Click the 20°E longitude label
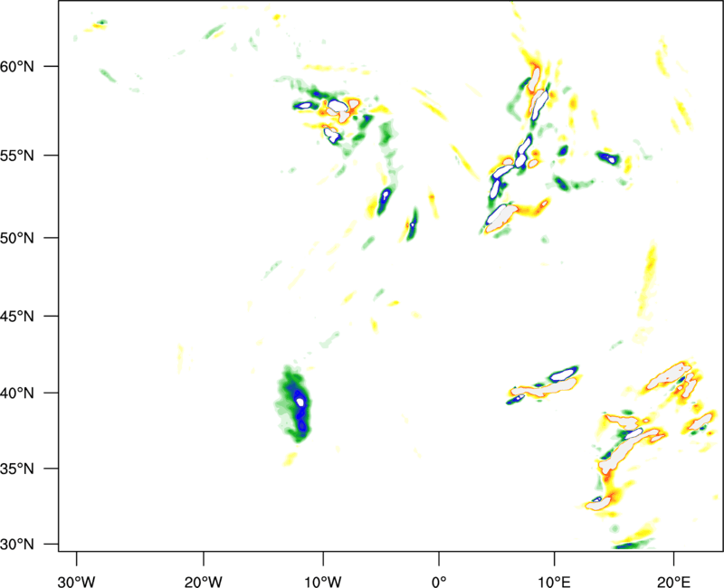The image size is (724, 588). tap(673, 582)
